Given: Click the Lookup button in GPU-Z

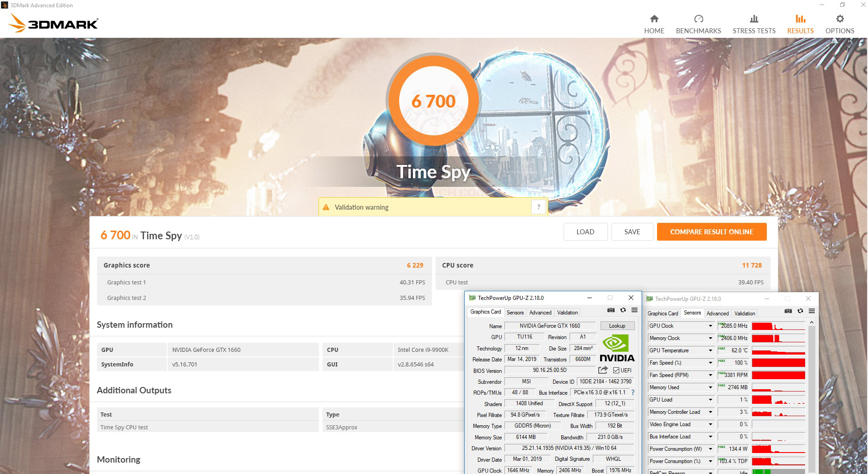Looking at the screenshot, I should 617,326.
